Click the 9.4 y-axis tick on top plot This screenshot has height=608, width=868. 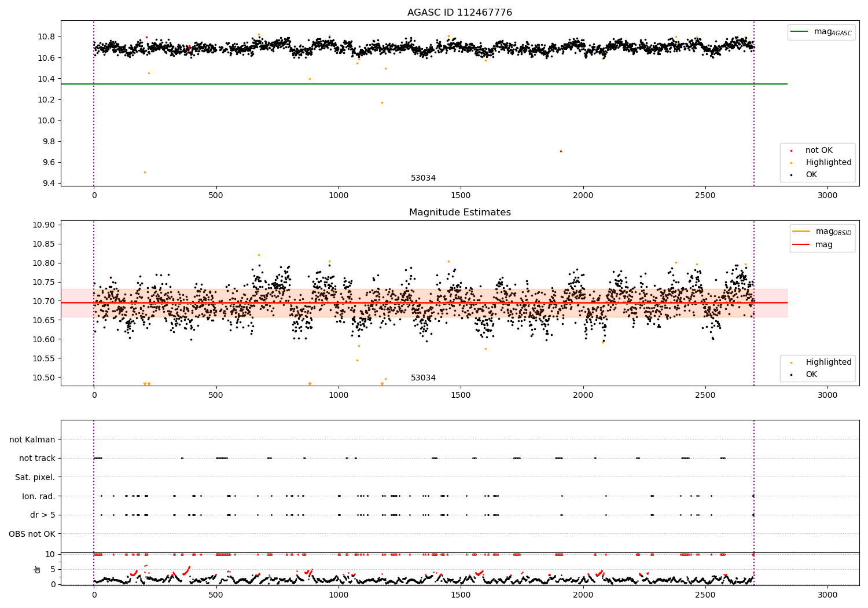pos(49,183)
